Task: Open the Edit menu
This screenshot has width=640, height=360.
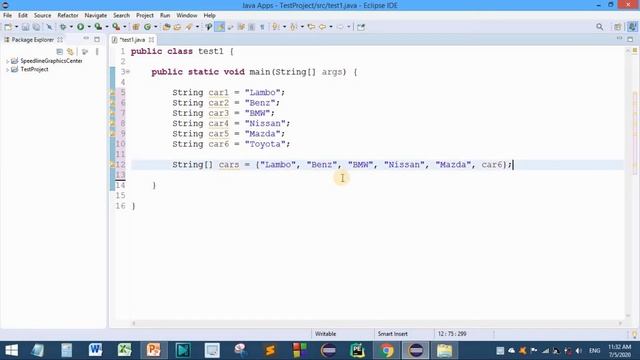Action: click(x=22, y=16)
